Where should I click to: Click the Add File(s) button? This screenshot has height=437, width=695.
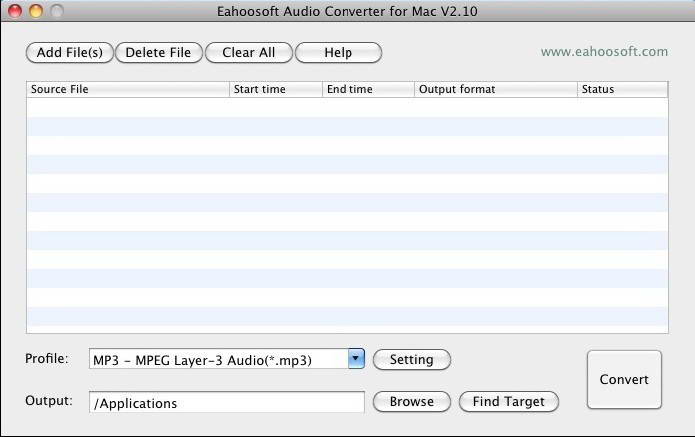tap(70, 53)
